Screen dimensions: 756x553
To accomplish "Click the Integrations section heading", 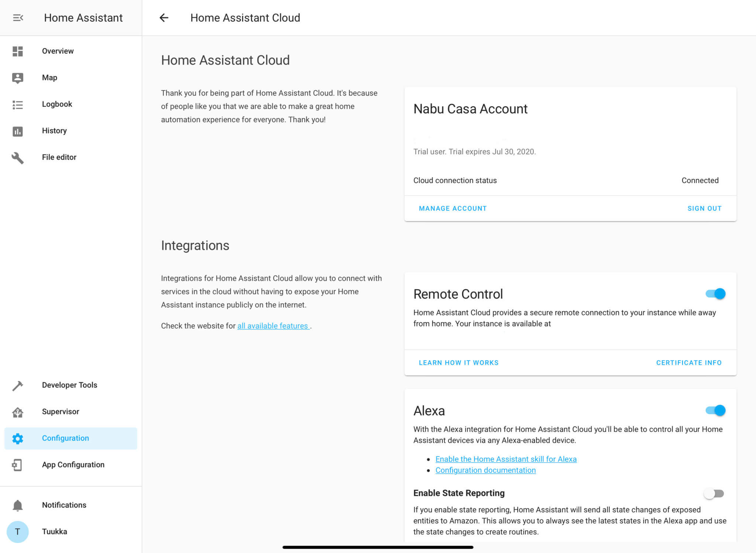I will coord(195,245).
